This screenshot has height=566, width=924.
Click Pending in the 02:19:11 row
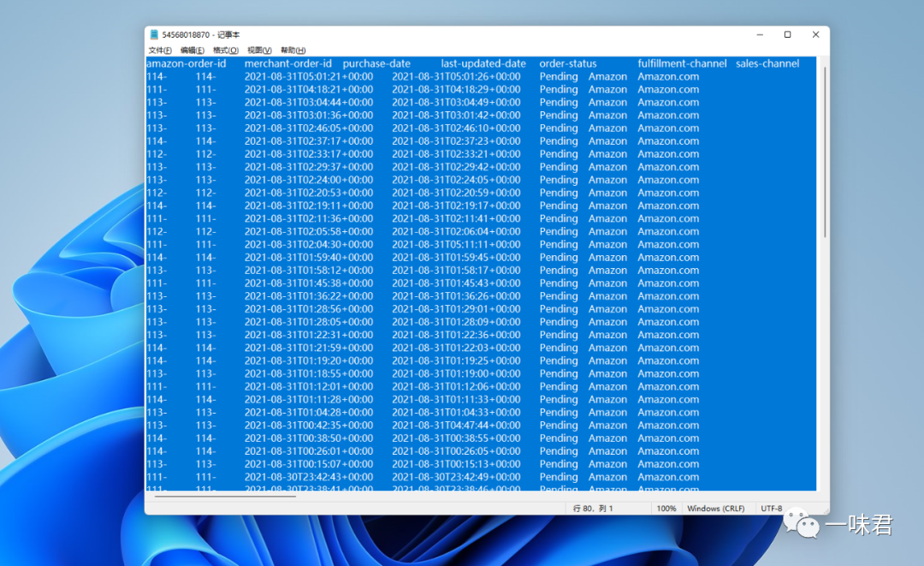[559, 206]
